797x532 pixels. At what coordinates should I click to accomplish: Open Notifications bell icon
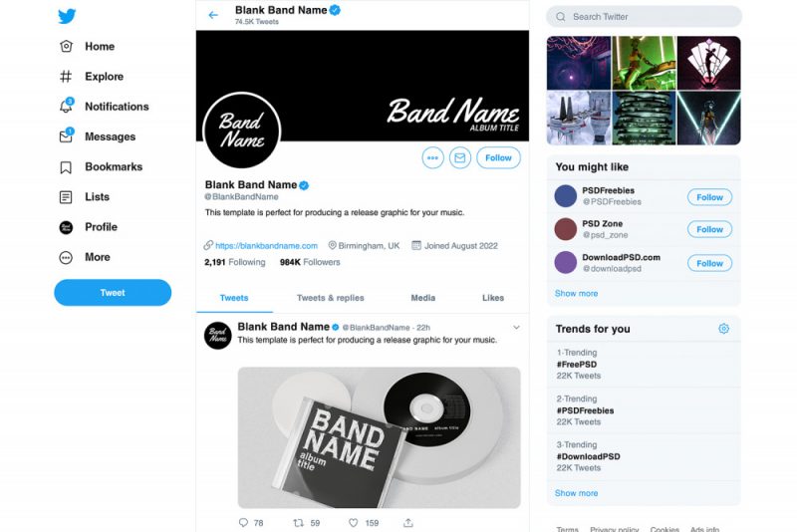click(x=66, y=106)
